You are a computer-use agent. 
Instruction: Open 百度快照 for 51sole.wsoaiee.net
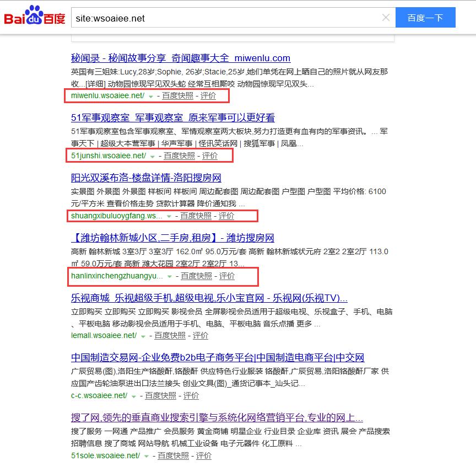pos(174,455)
